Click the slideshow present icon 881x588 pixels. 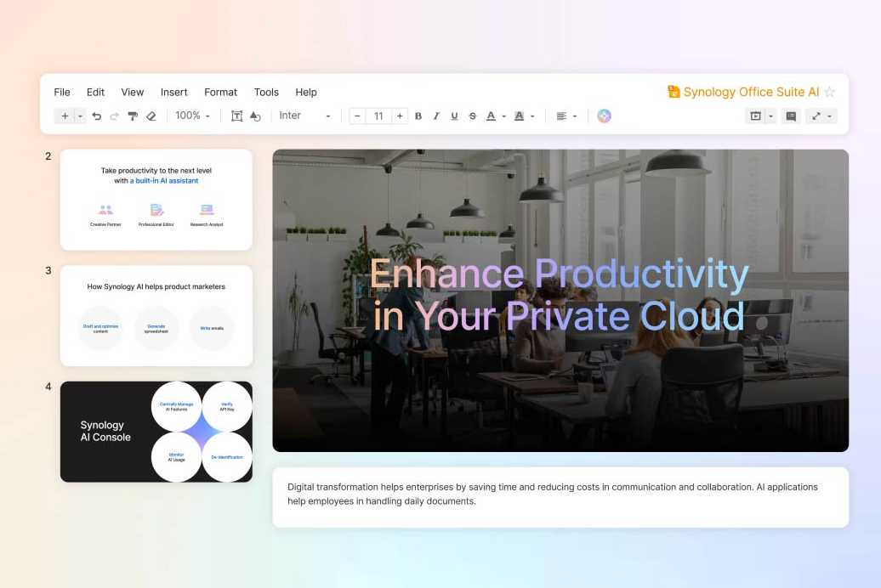[756, 116]
